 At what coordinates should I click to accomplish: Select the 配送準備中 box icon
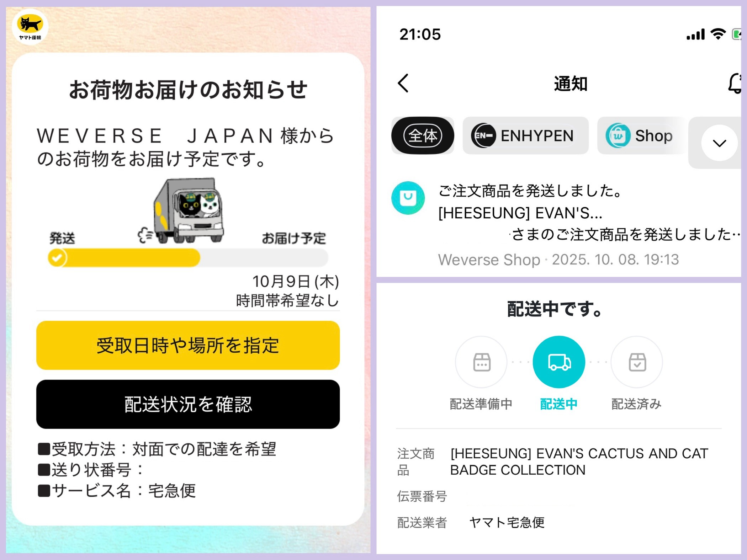coord(481,362)
